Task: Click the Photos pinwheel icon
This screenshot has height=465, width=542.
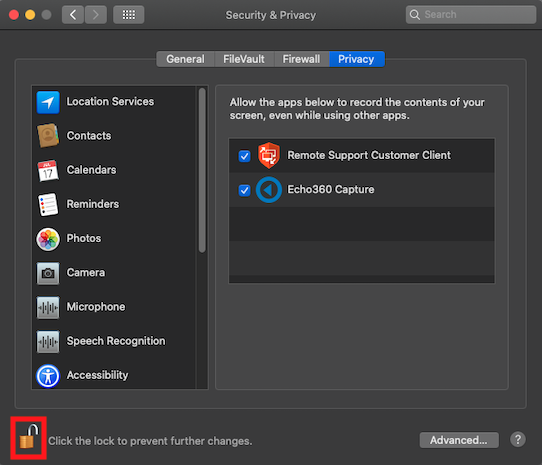Action: coord(48,239)
